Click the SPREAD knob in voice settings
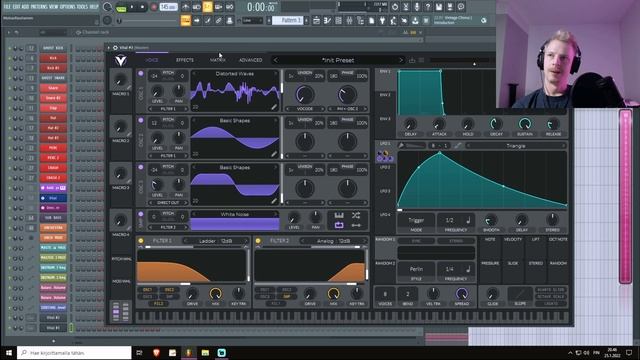This screenshot has width=640, height=360. tap(462, 293)
